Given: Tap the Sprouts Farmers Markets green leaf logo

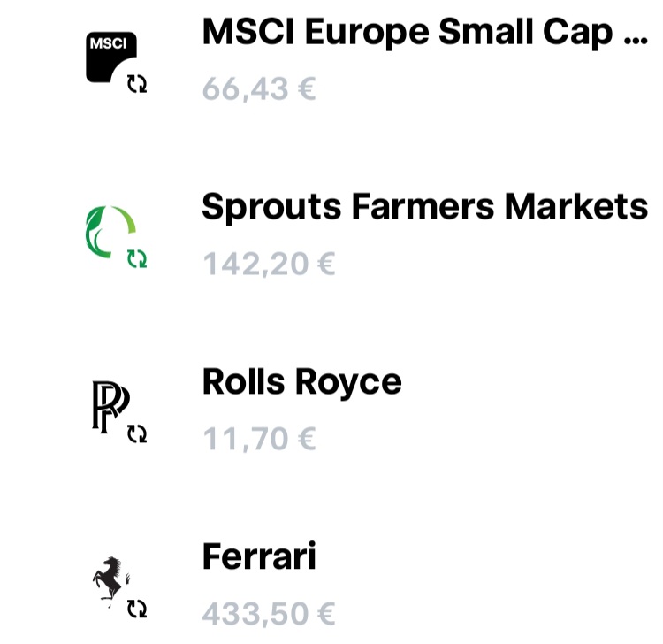Looking at the screenshot, I should pyautogui.click(x=110, y=232).
